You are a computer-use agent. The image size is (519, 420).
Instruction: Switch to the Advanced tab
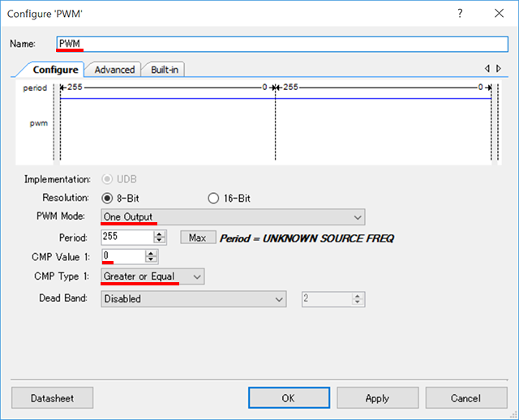coord(114,70)
